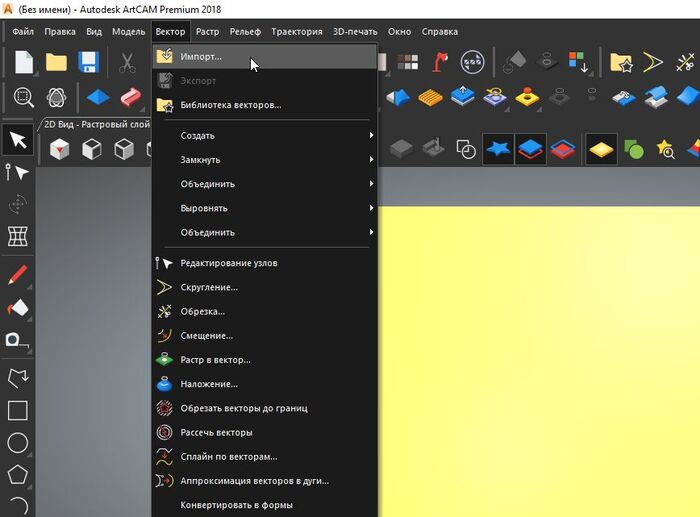
Task: Click Растр в вектор... menu entry
Action: [x=215, y=360]
